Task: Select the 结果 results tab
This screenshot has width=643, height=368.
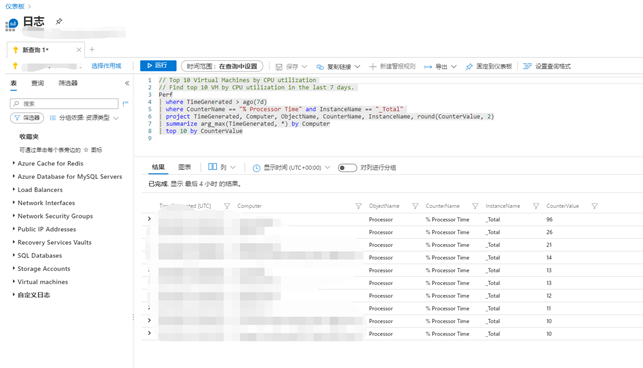Action: pos(158,167)
